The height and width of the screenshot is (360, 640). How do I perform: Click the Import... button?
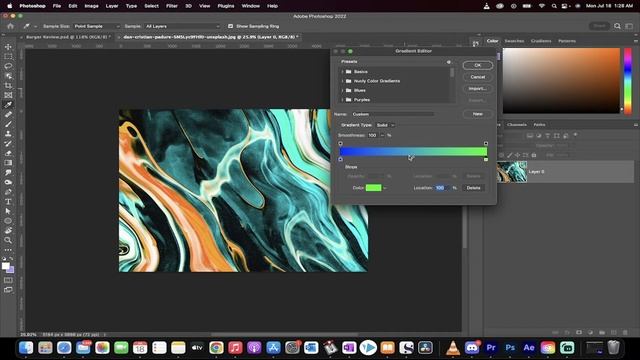(478, 89)
